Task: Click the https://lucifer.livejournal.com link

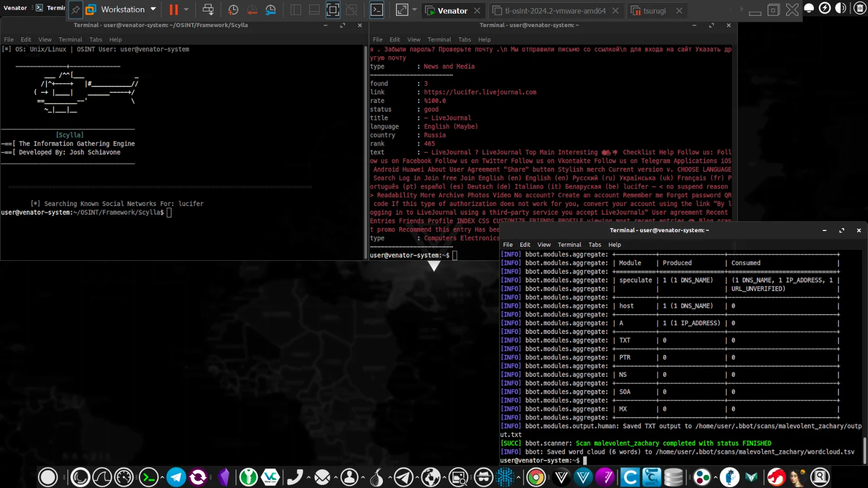Action: pos(480,92)
